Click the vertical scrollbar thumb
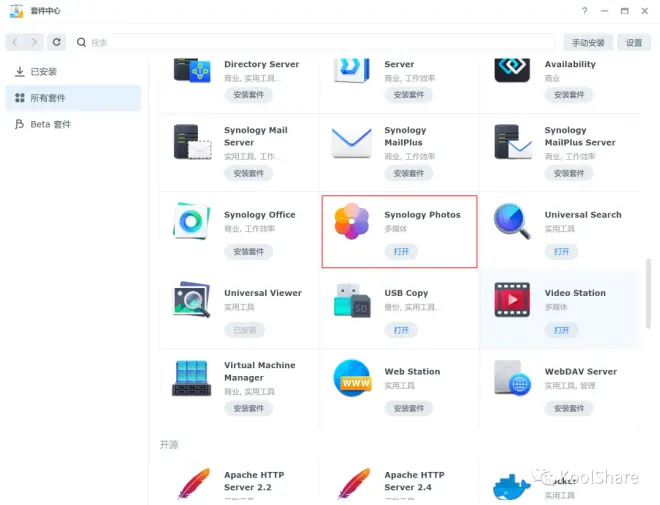The width and height of the screenshot is (660, 505). [x=649, y=294]
